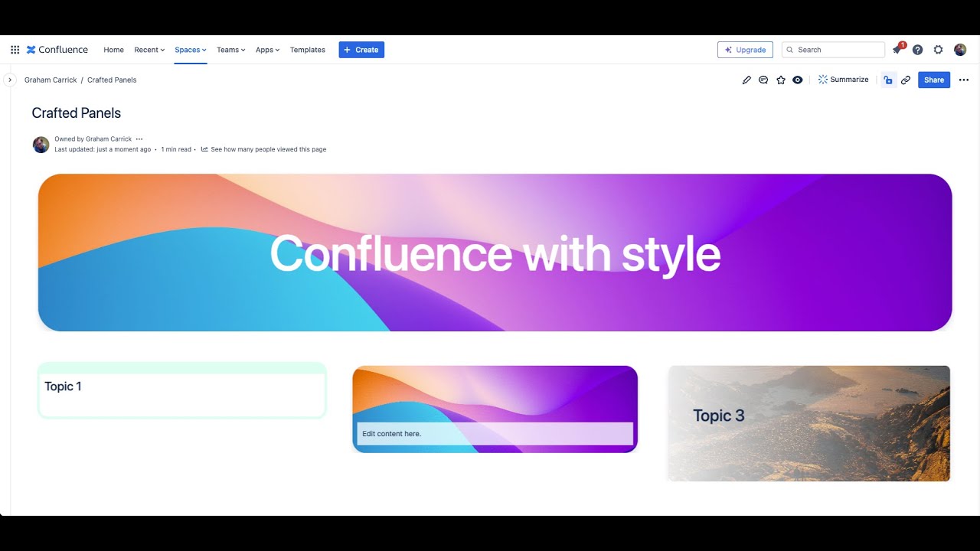Open the owner options ellipsis

[139, 139]
